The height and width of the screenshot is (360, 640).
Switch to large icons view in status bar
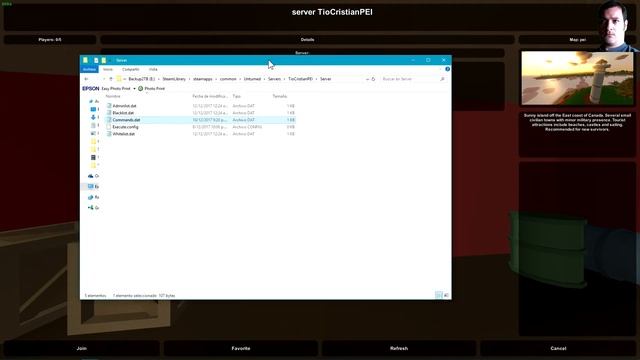446,295
